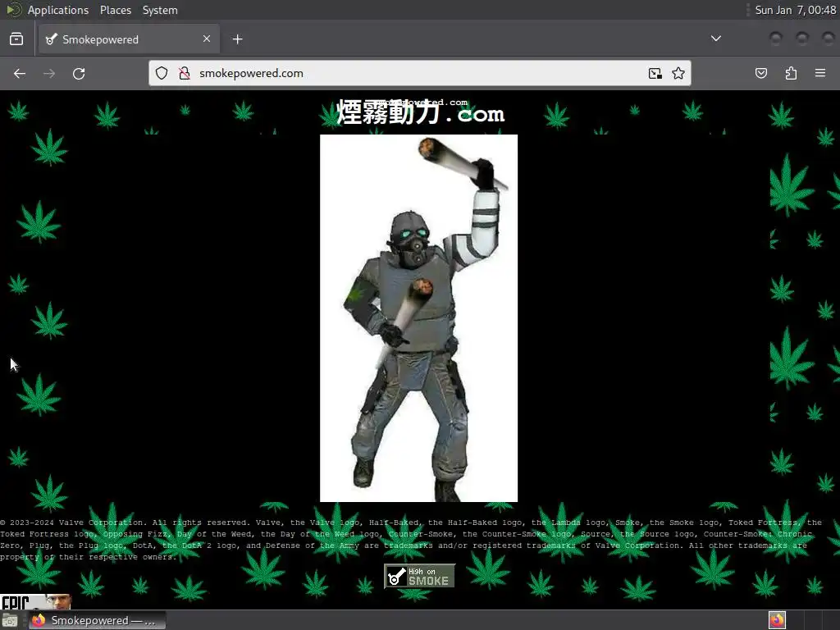The height and width of the screenshot is (630, 840).
Task: Click the insecure connection padlock icon
Action: pyautogui.click(x=185, y=73)
